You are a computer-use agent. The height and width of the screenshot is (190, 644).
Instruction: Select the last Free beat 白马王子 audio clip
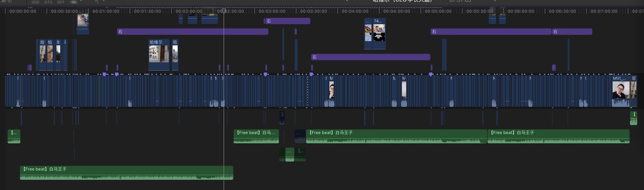click(x=558, y=136)
